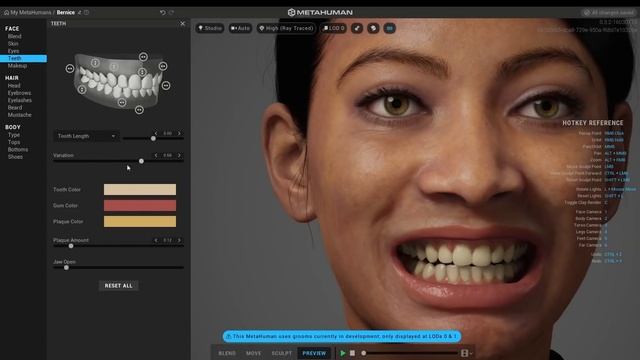This screenshot has width=640, height=360.
Task: Click the grooms development notice banner
Action: (342, 336)
